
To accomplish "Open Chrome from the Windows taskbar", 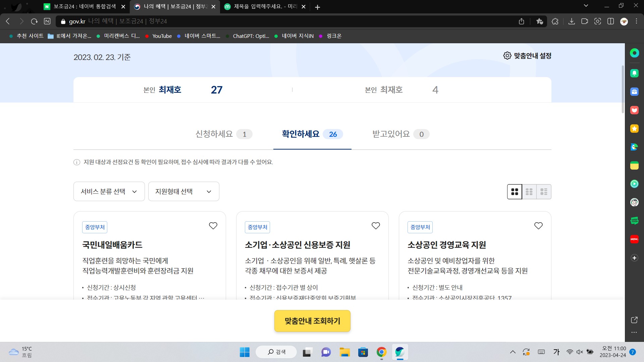I will click(381, 352).
